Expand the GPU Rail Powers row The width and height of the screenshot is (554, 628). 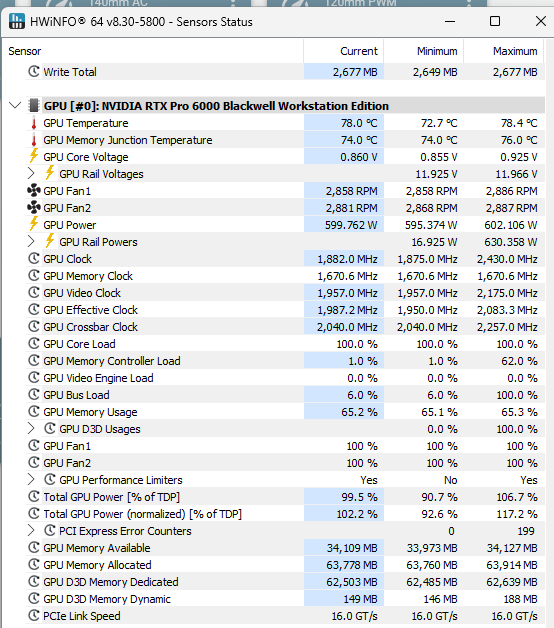click(31, 242)
